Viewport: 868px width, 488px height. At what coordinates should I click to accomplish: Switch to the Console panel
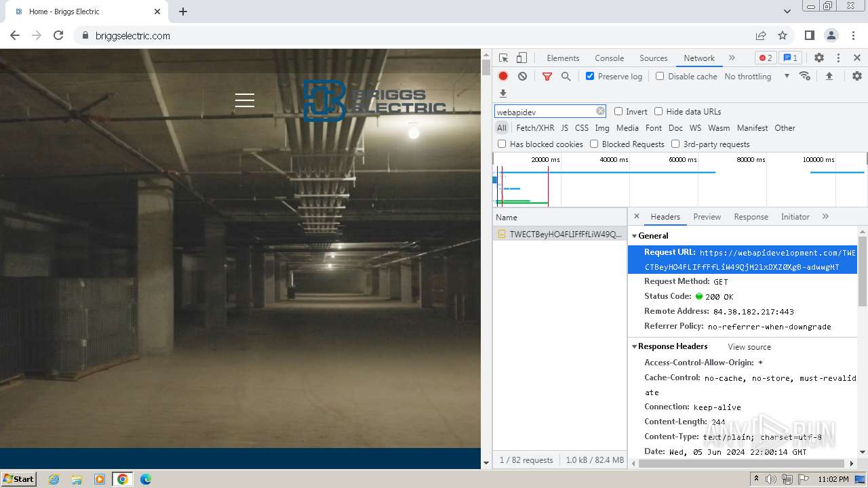(x=609, y=58)
